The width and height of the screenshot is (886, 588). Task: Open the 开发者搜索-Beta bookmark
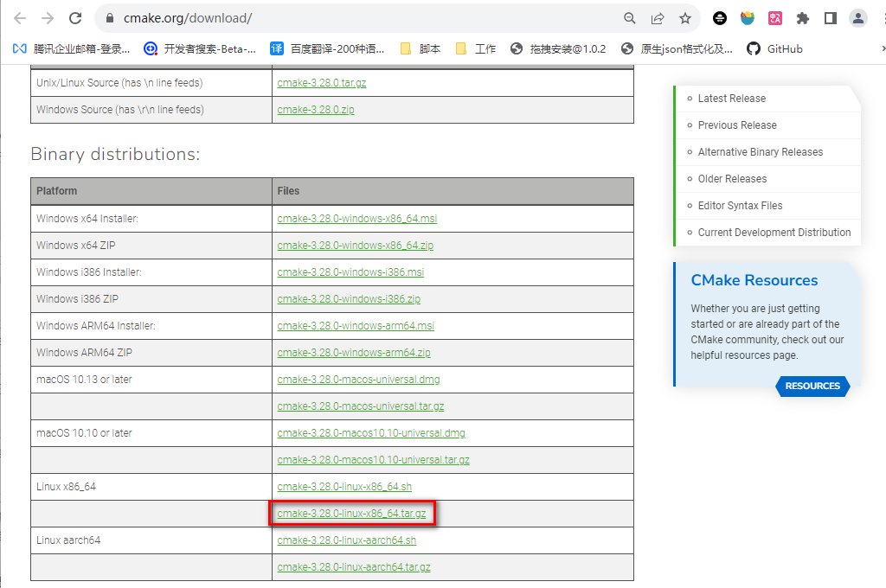tap(200, 49)
